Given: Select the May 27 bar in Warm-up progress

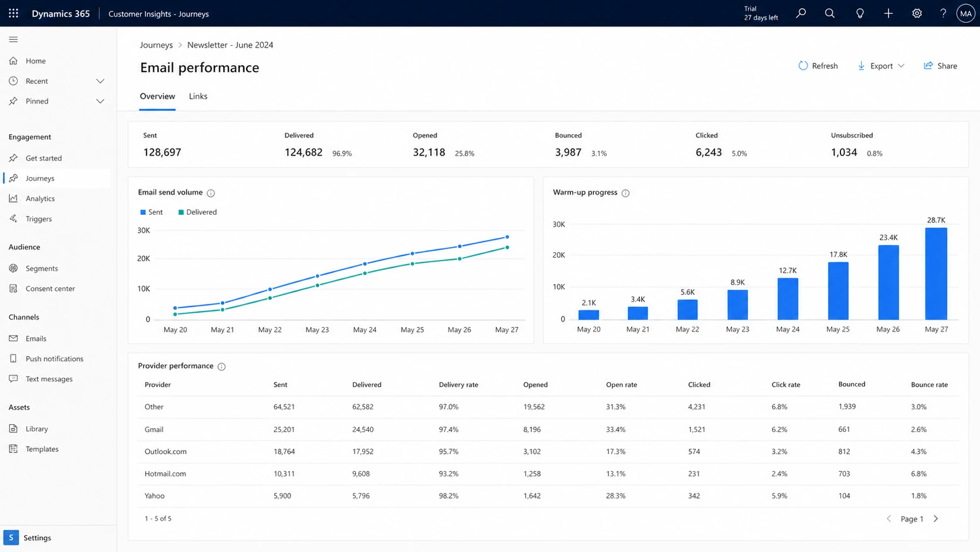Looking at the screenshot, I should coord(936,273).
